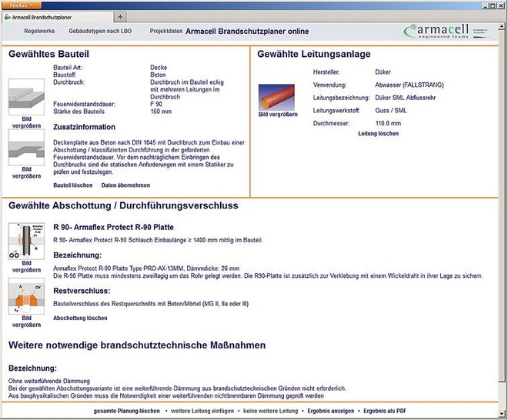This screenshot has width=508, height=420.
Task: Click 'weitere Leitung einfügen' link
Action: (202, 411)
